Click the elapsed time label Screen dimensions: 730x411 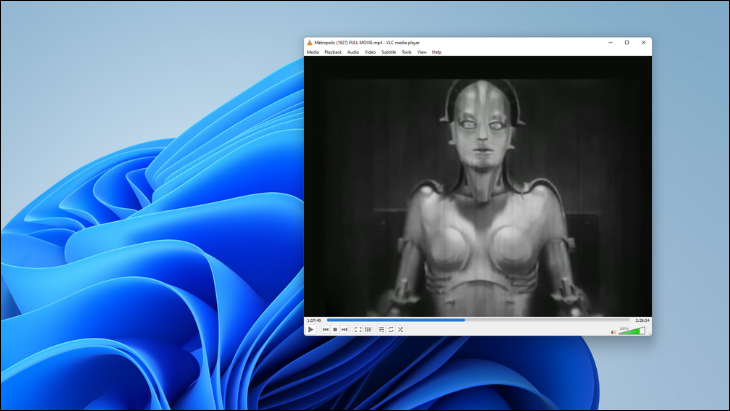pos(314,320)
